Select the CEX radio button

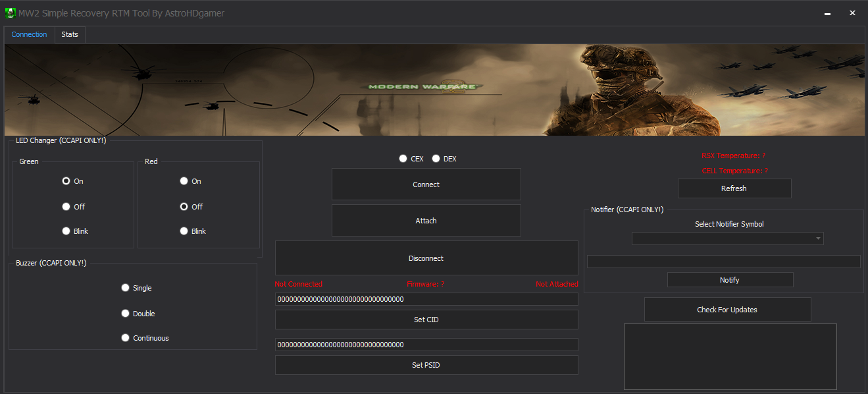(x=411, y=159)
